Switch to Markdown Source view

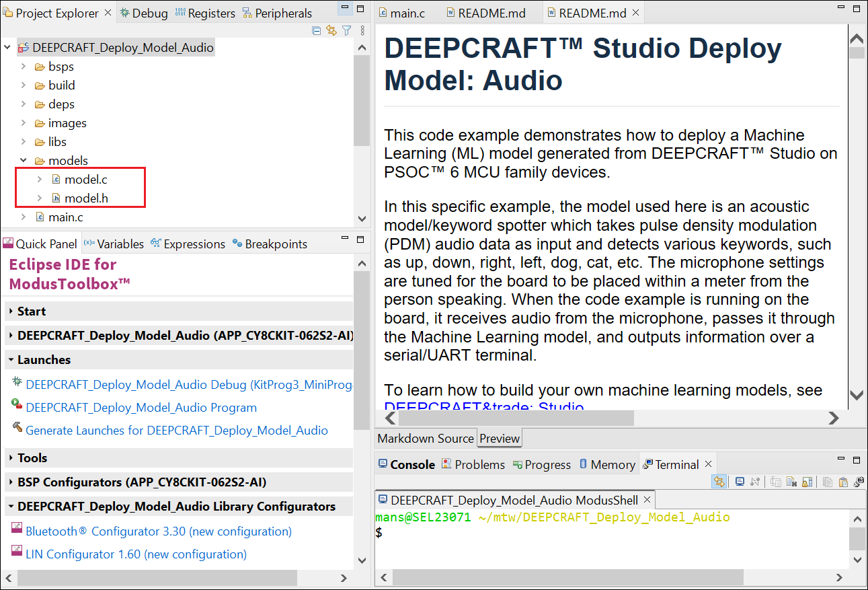426,438
